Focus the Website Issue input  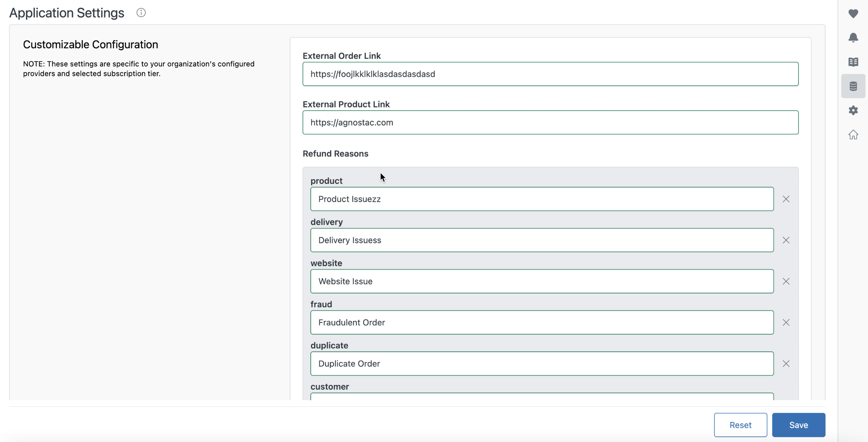[x=542, y=282]
